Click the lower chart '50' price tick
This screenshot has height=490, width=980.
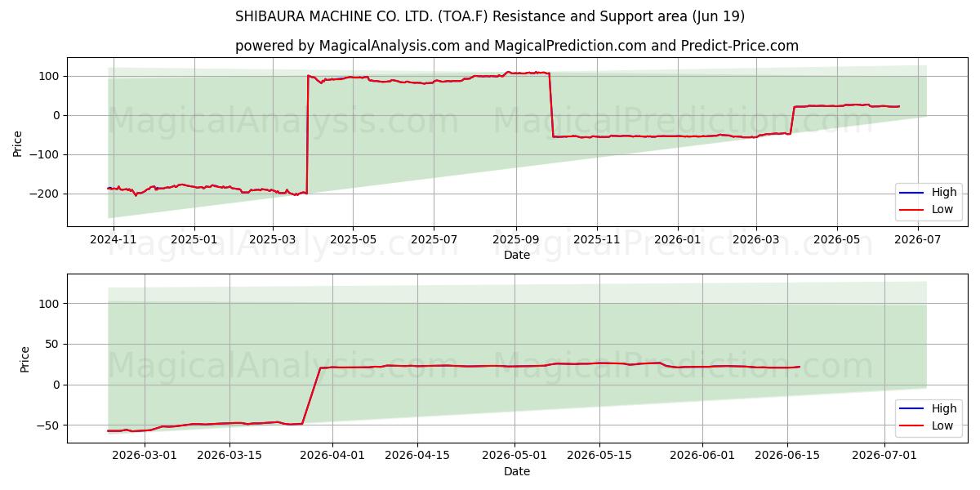54,344
